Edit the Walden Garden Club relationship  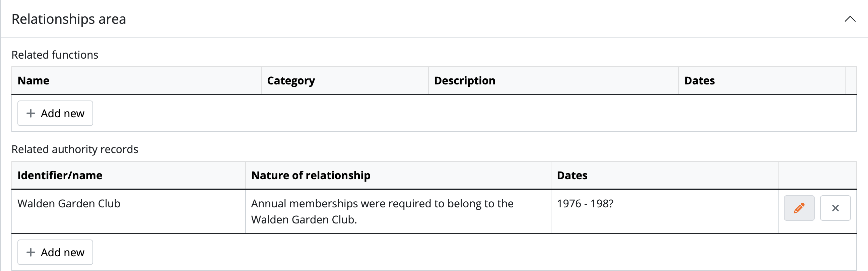[x=799, y=208]
